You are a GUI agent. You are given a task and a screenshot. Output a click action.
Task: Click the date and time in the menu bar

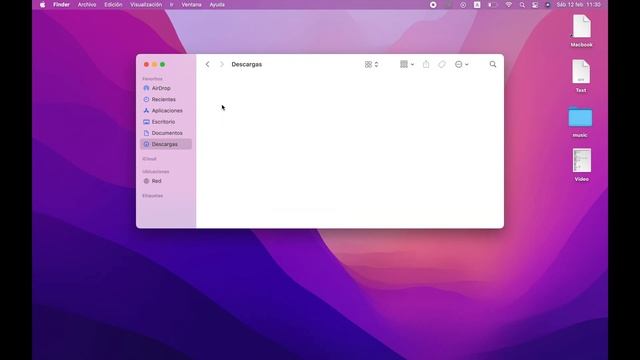[x=578, y=5]
